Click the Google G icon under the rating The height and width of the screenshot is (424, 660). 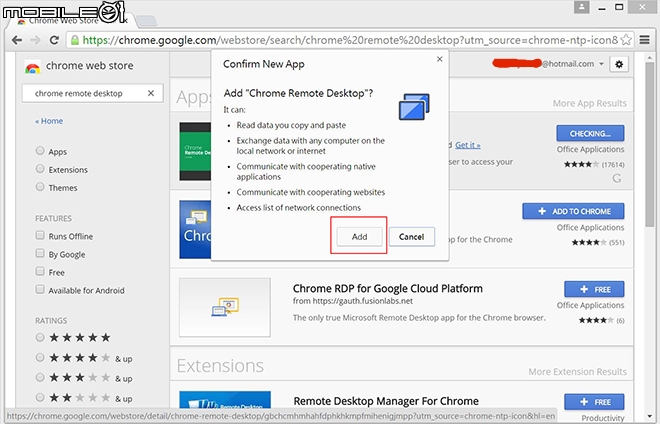tap(617, 178)
